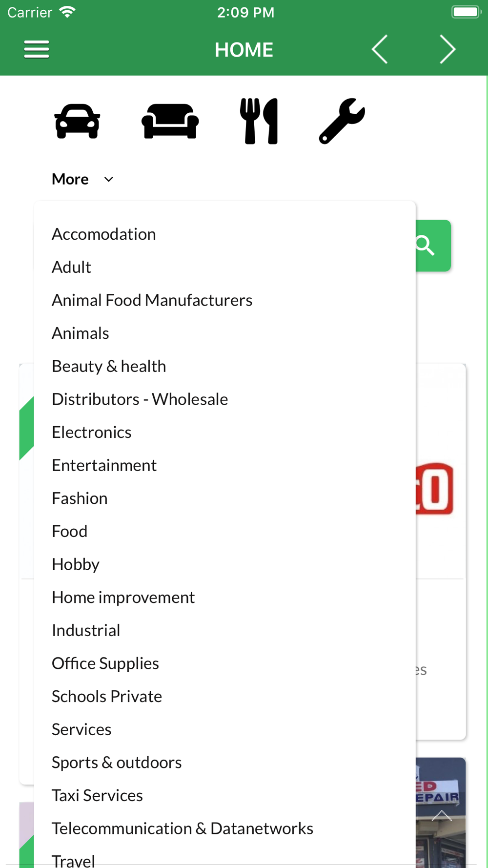Tap Distributors - Wholesale entry
The width and height of the screenshot is (488, 868).
click(x=140, y=399)
